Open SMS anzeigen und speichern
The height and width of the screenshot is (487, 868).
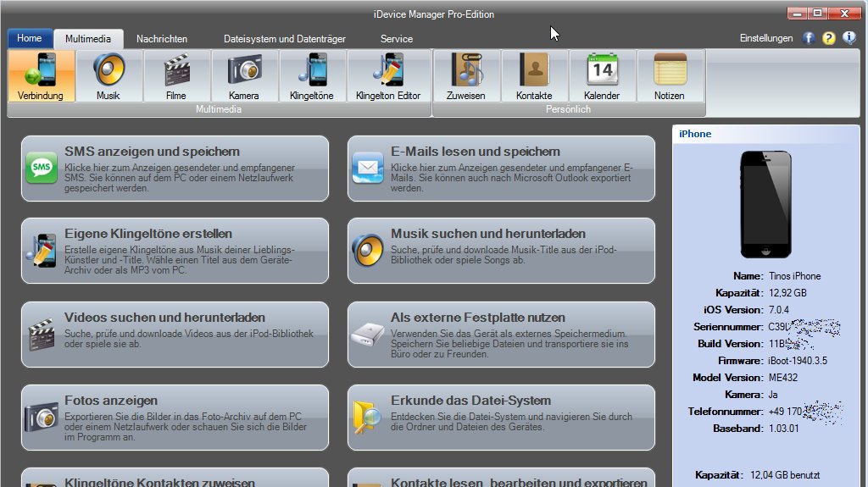175,169
